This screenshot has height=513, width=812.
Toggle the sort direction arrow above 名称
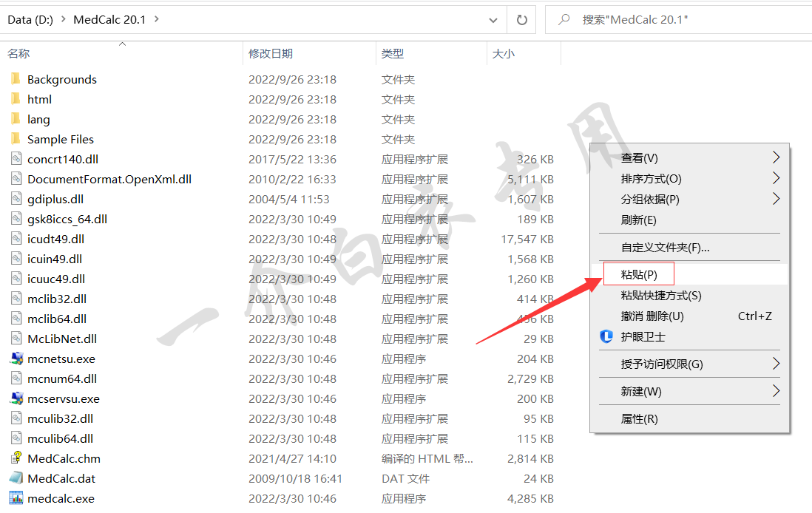pos(122,44)
